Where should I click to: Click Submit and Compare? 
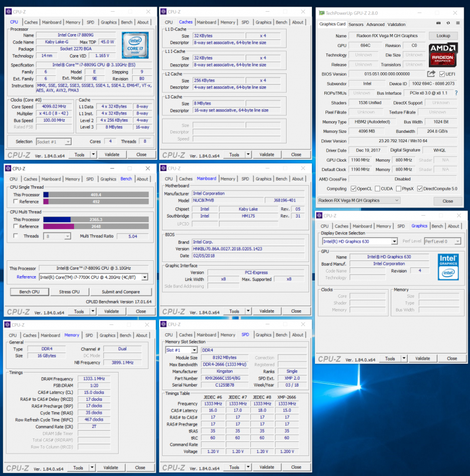[x=121, y=291]
